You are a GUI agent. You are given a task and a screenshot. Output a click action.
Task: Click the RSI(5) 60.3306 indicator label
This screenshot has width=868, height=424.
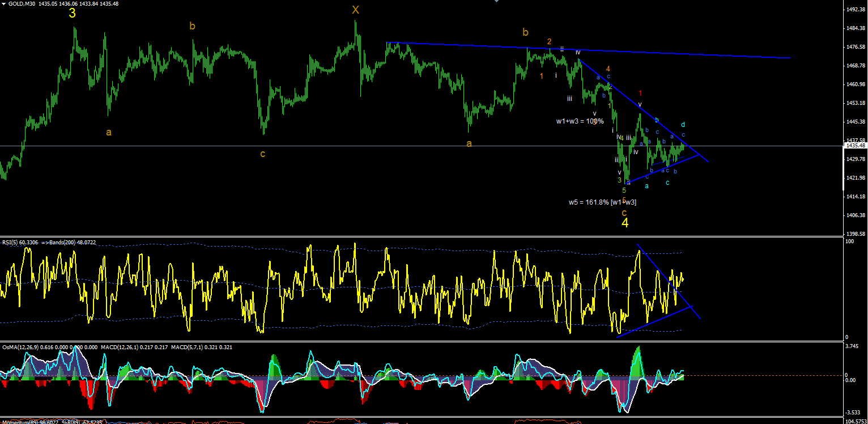pos(19,242)
